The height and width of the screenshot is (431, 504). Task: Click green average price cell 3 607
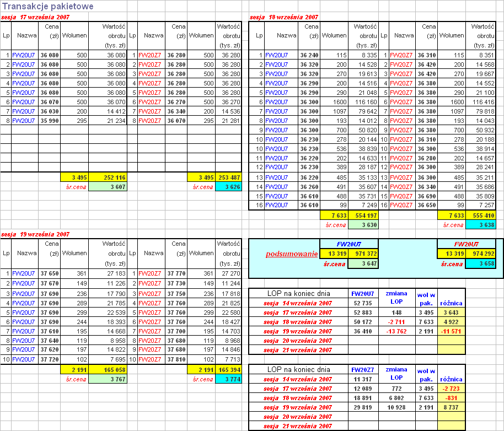tap(108, 187)
